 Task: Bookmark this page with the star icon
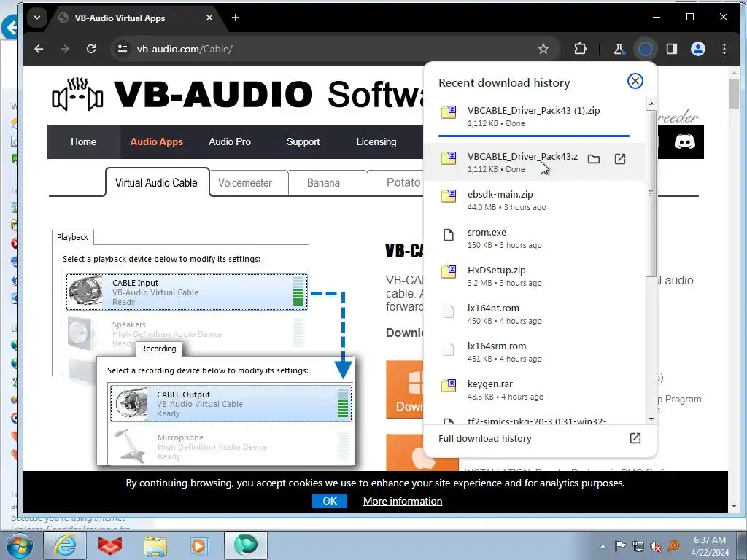[543, 49]
